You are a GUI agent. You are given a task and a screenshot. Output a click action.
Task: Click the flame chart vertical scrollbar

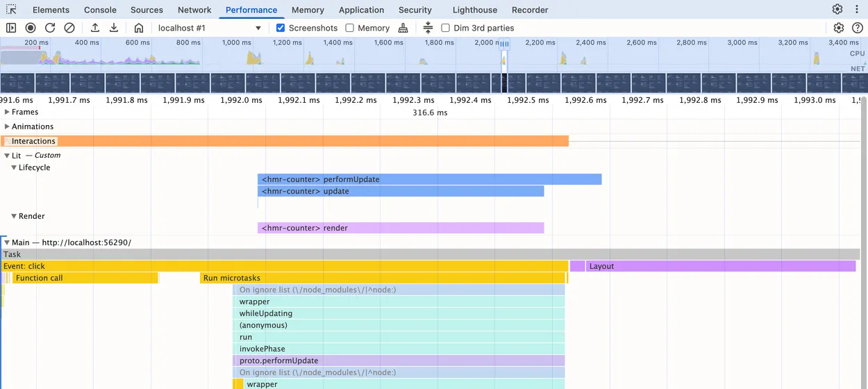point(863,243)
